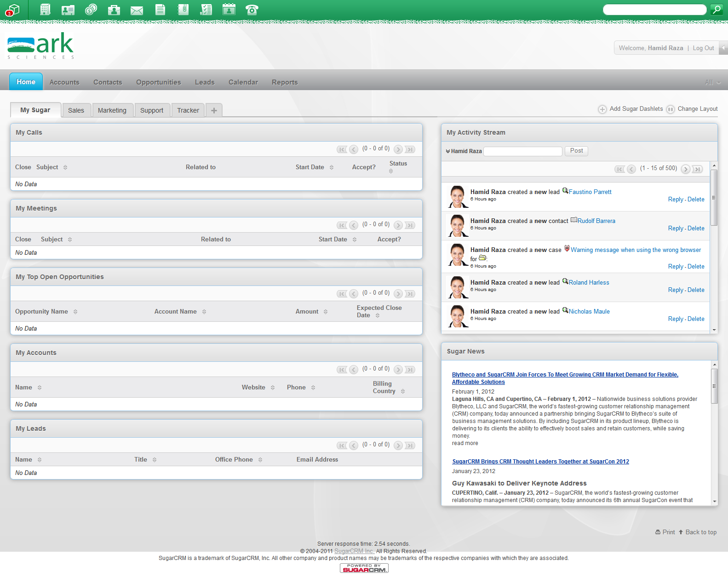Open the wrong browser warning case link

pyautogui.click(x=636, y=250)
